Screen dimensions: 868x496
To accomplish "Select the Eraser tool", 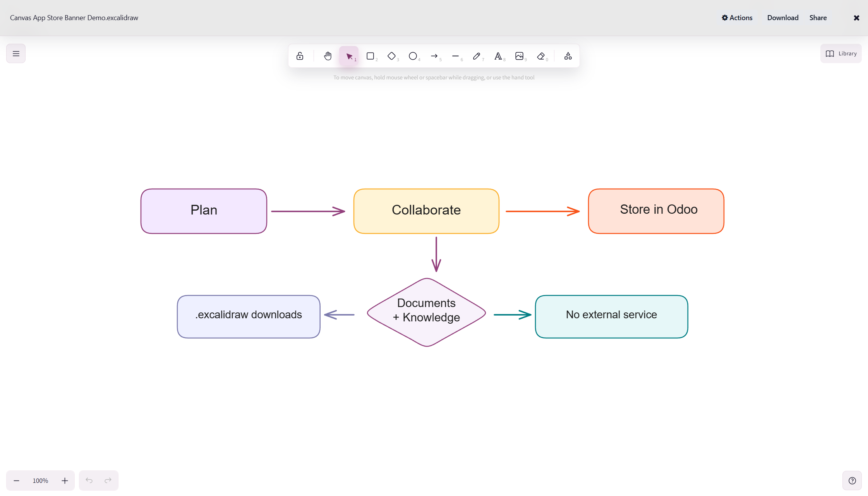I will tap(541, 56).
